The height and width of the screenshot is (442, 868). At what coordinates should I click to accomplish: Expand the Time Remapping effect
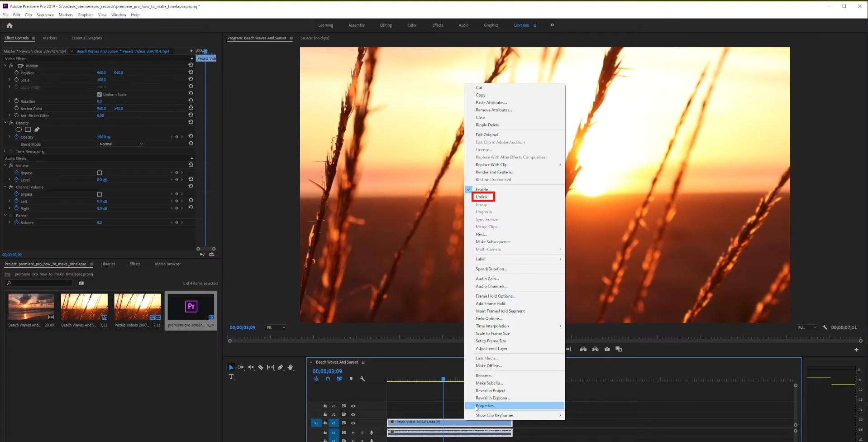(x=5, y=151)
